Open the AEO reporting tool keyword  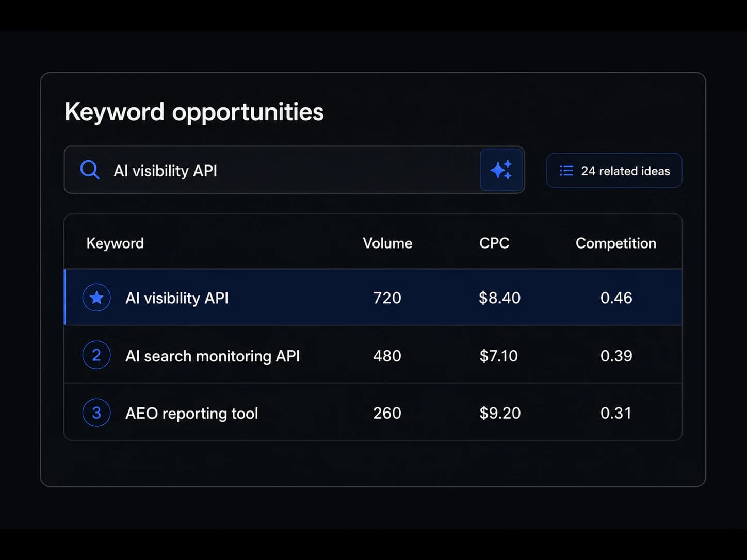point(191,413)
